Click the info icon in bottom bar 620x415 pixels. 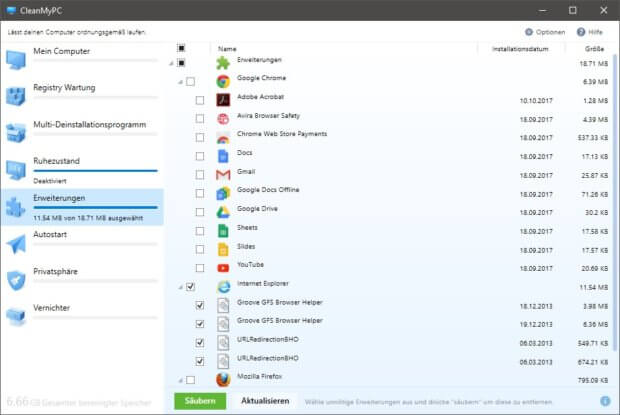coord(605,401)
